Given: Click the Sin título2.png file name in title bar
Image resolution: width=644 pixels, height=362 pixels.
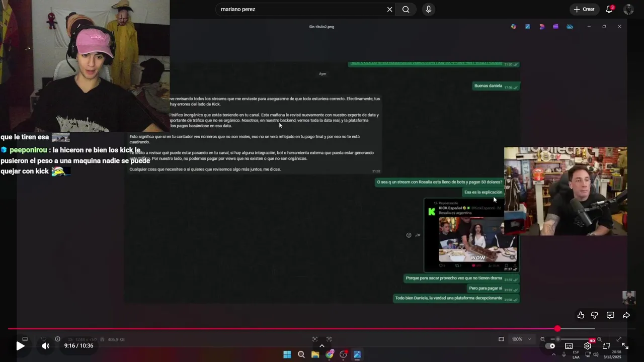Looking at the screenshot, I should coord(321,27).
